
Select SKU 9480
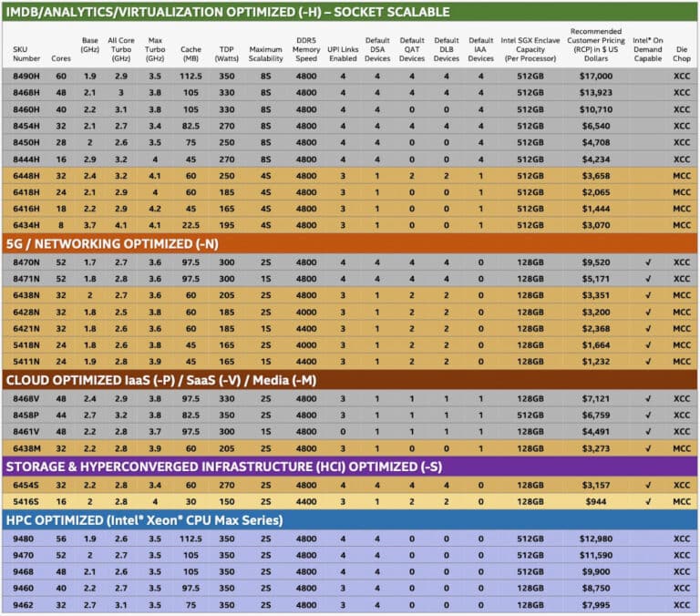23,539
